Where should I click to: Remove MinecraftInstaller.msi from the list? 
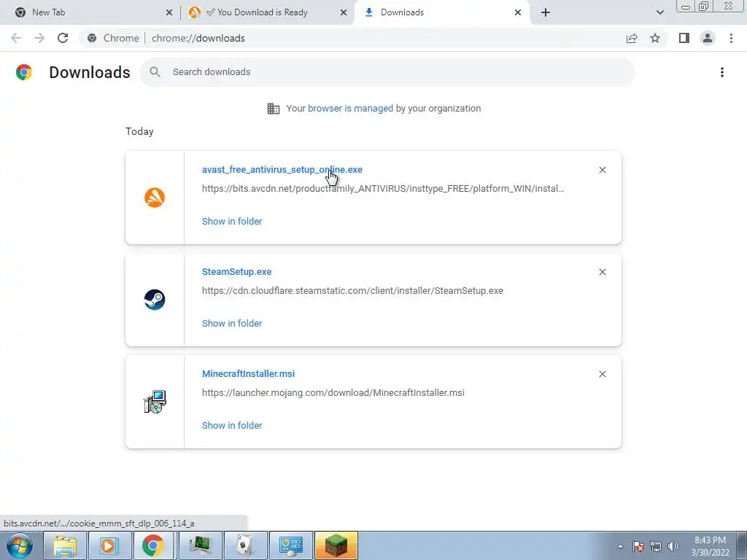[602, 374]
